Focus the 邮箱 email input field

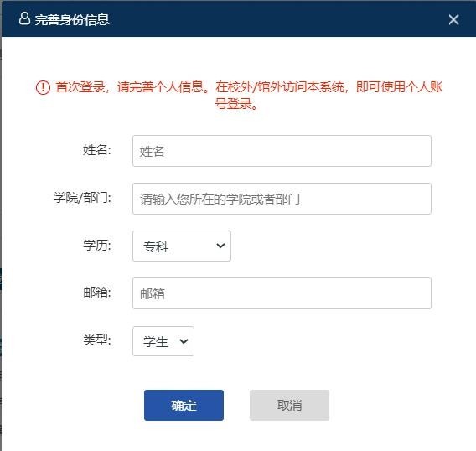pos(282,293)
